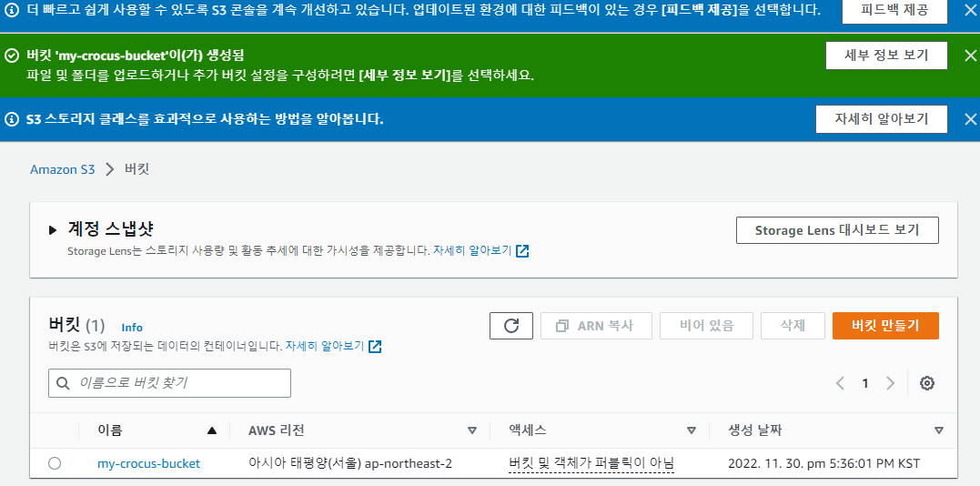This screenshot has width=980, height=486.
Task: Dismiss the feedback banner with X
Action: 970,11
